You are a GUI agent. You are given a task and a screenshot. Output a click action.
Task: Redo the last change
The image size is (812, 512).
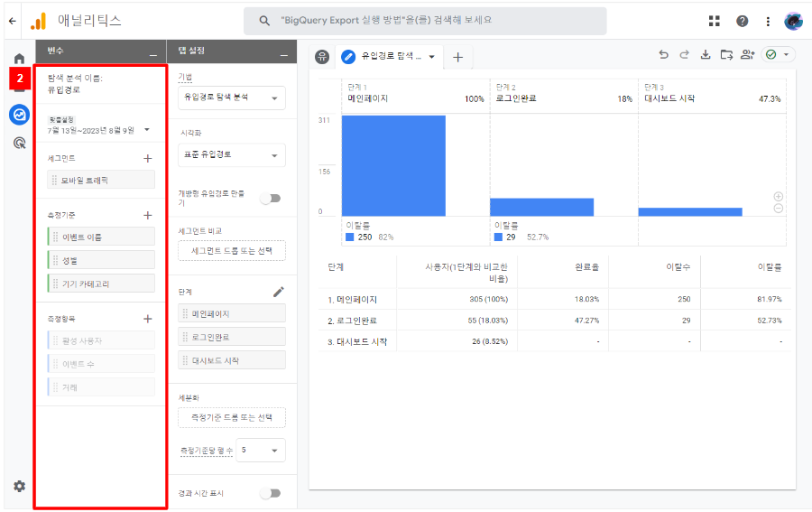[x=684, y=54]
